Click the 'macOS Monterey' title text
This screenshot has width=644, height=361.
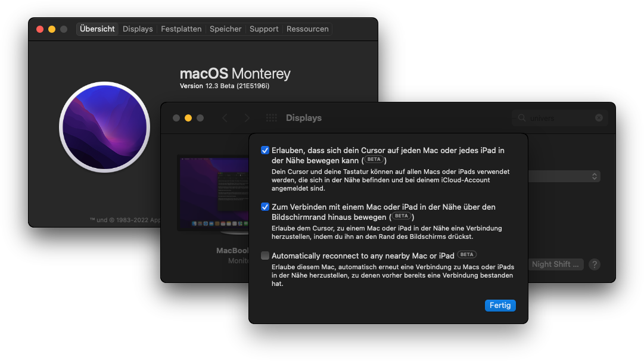pyautogui.click(x=235, y=73)
